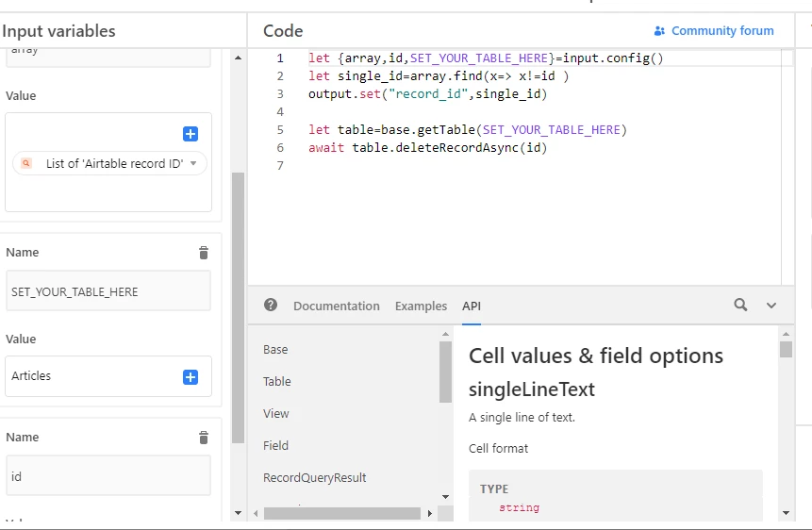Click the SET_YOUR_TABLE_HERE name field
812x530 pixels.
click(x=108, y=291)
